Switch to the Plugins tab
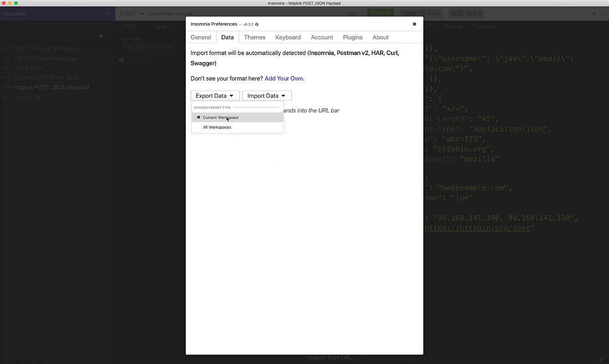 (x=353, y=37)
